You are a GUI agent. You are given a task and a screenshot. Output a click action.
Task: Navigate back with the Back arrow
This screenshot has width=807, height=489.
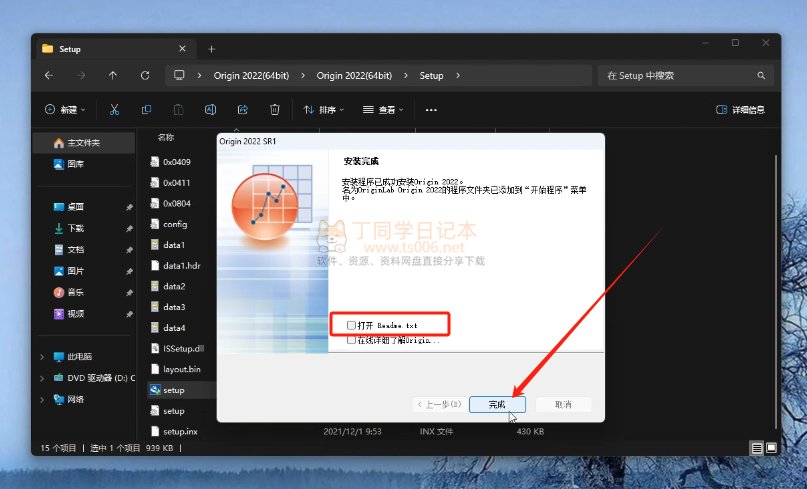pyautogui.click(x=49, y=75)
